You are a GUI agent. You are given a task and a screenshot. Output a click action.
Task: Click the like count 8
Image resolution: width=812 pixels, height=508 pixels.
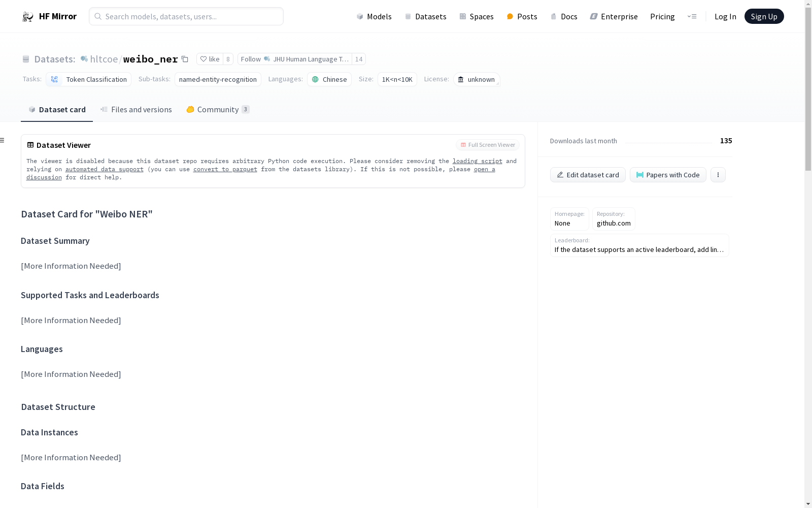(x=228, y=59)
